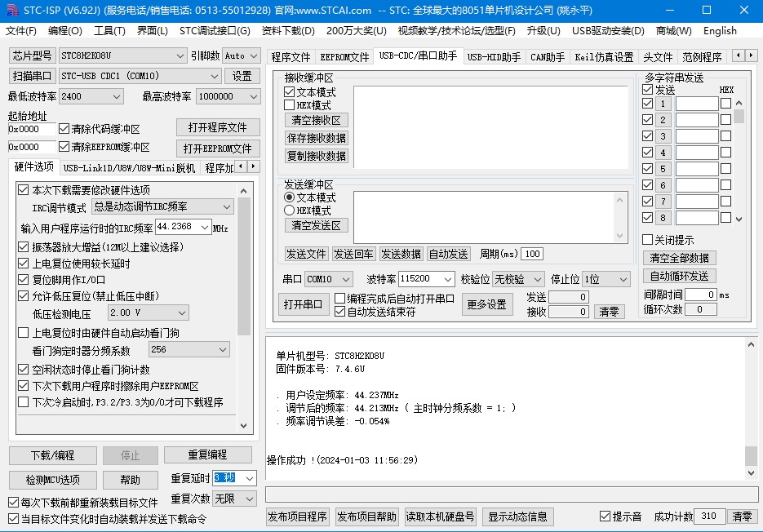The image size is (763, 532).
Task: Enable 上电复位时由硬件自动启动看门狗
Action: pos(23,333)
